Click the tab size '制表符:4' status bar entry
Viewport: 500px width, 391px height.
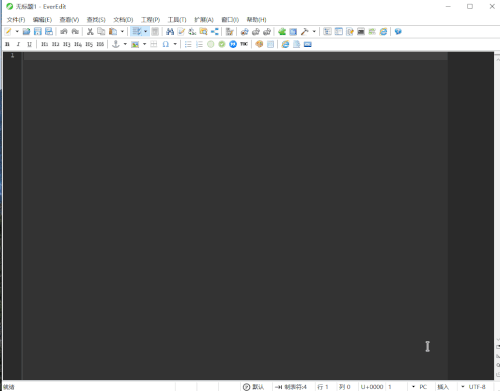[x=291, y=387]
